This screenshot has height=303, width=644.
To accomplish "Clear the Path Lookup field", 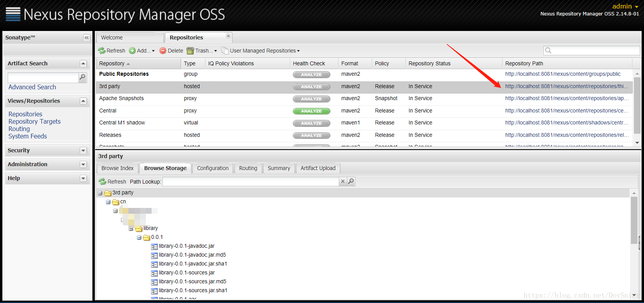I will pos(343,181).
